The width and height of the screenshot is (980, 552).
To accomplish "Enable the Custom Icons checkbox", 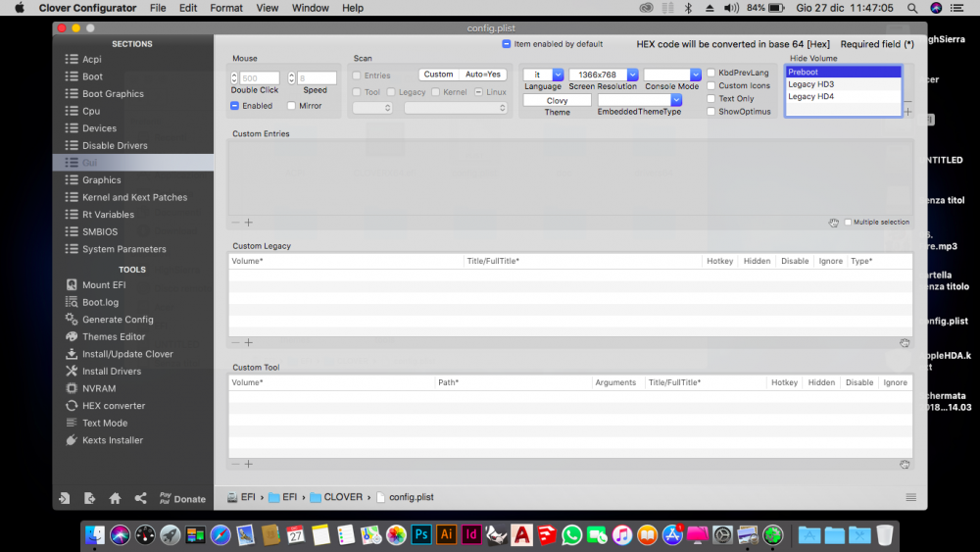I will (x=710, y=85).
